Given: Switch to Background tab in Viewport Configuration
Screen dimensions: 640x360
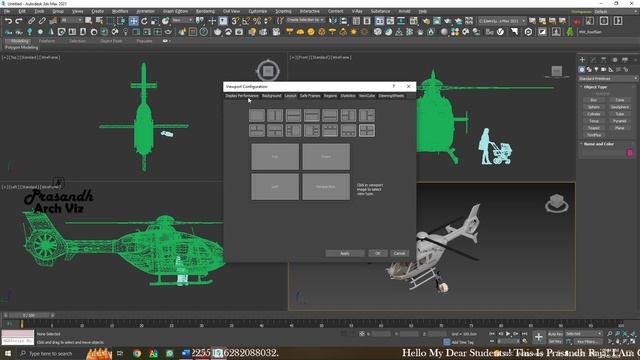Looking at the screenshot, I should pos(271,96).
